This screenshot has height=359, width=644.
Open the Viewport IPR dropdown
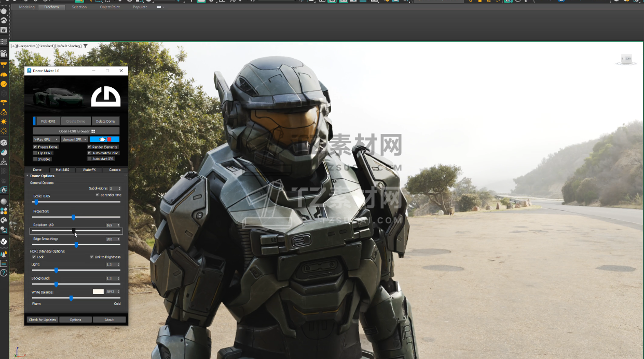pyautogui.click(x=75, y=139)
